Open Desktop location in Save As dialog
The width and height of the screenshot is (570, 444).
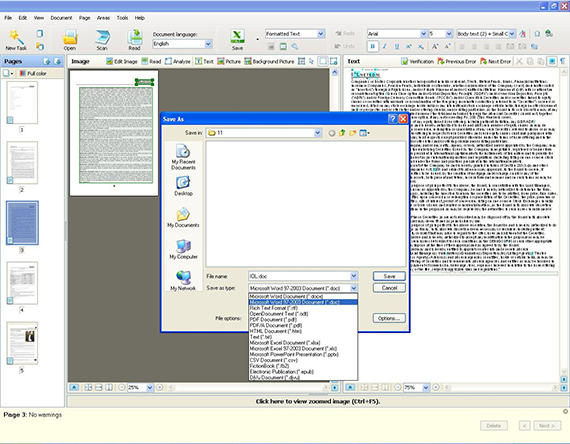pos(183,186)
